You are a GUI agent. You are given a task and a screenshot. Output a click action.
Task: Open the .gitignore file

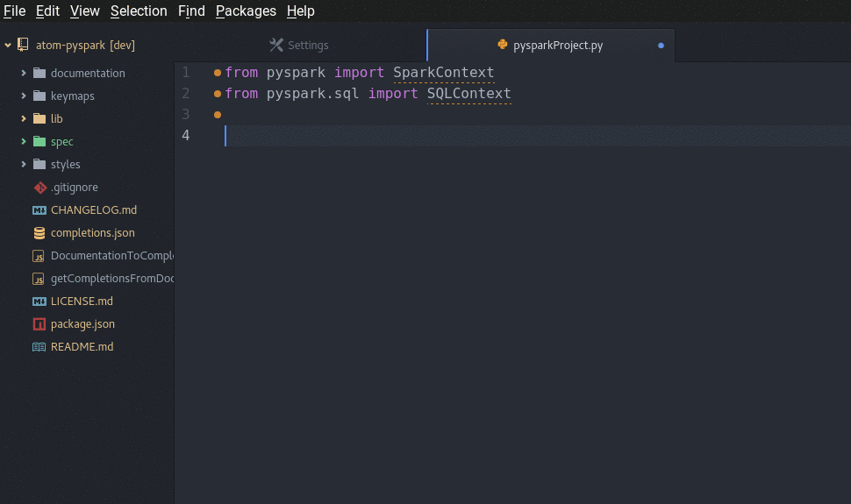click(x=75, y=188)
